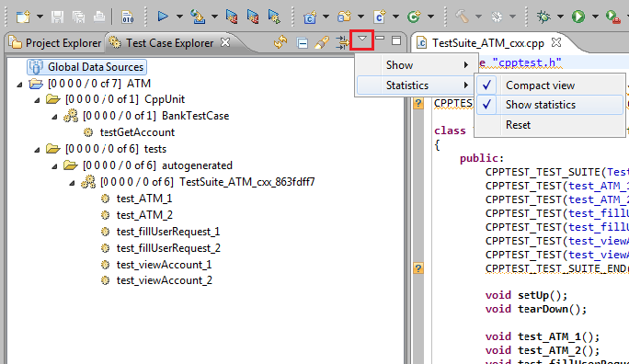Click the Save disk toolbar icon
The height and width of the screenshot is (364, 629).
[x=57, y=17]
